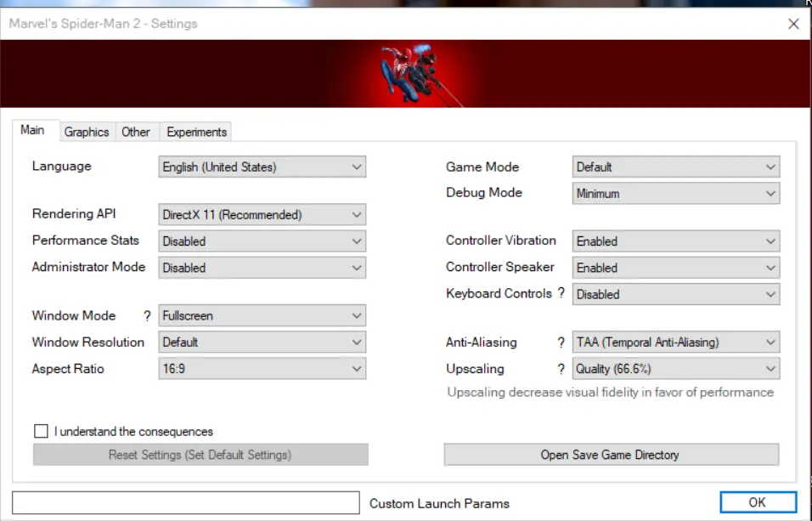812x521 pixels.
Task: Click the Window Mode help question mark
Action: (x=147, y=315)
